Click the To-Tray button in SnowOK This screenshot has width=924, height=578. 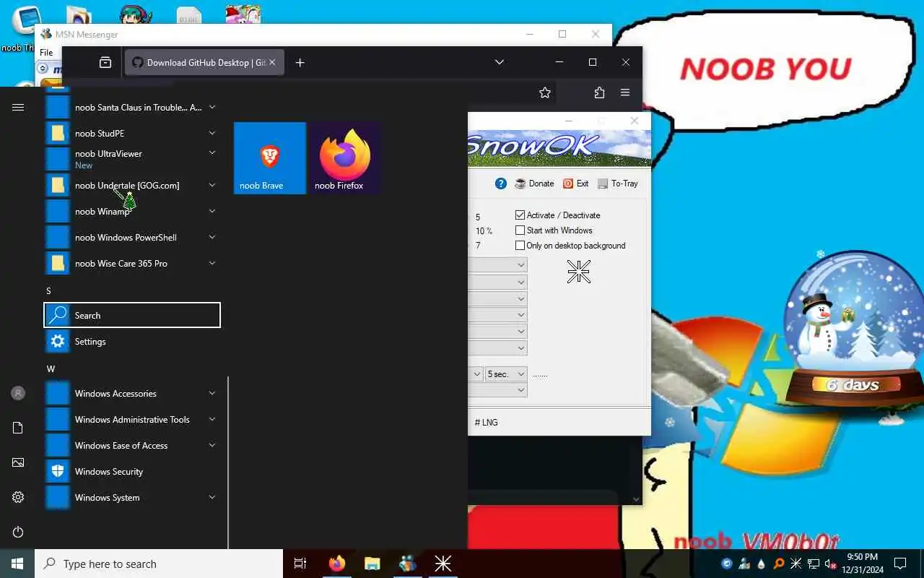[x=617, y=184]
